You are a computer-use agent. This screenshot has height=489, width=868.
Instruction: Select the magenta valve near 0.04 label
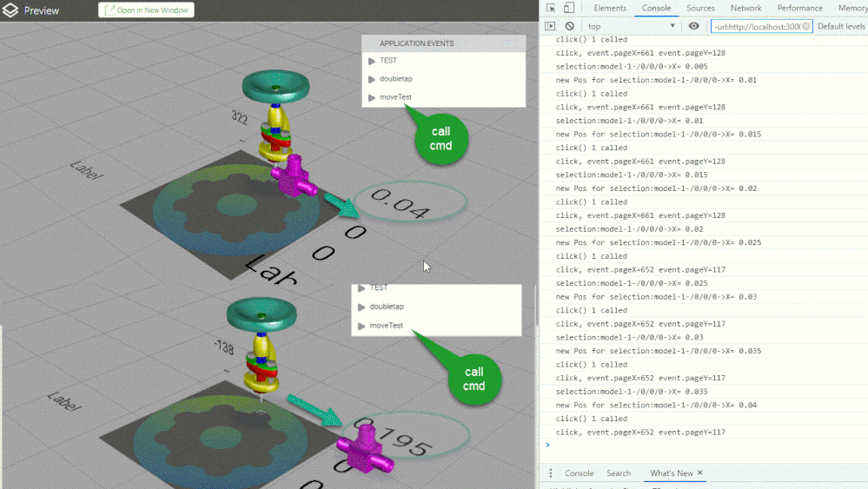(x=293, y=177)
